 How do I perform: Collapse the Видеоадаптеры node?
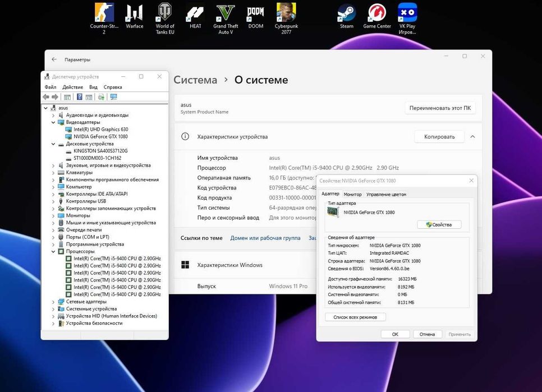point(53,122)
